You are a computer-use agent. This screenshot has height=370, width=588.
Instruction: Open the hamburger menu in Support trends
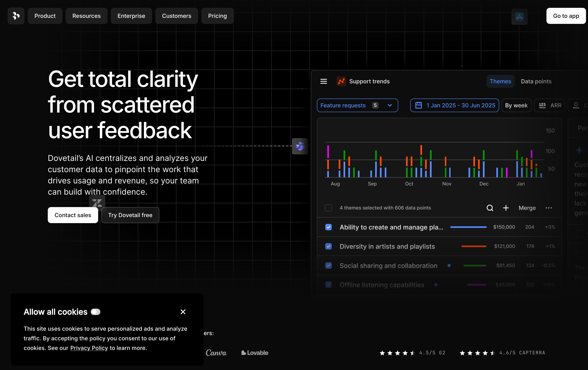point(324,81)
